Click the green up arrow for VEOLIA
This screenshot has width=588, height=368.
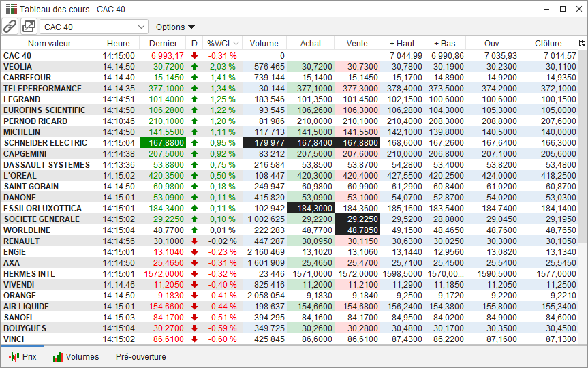point(194,67)
